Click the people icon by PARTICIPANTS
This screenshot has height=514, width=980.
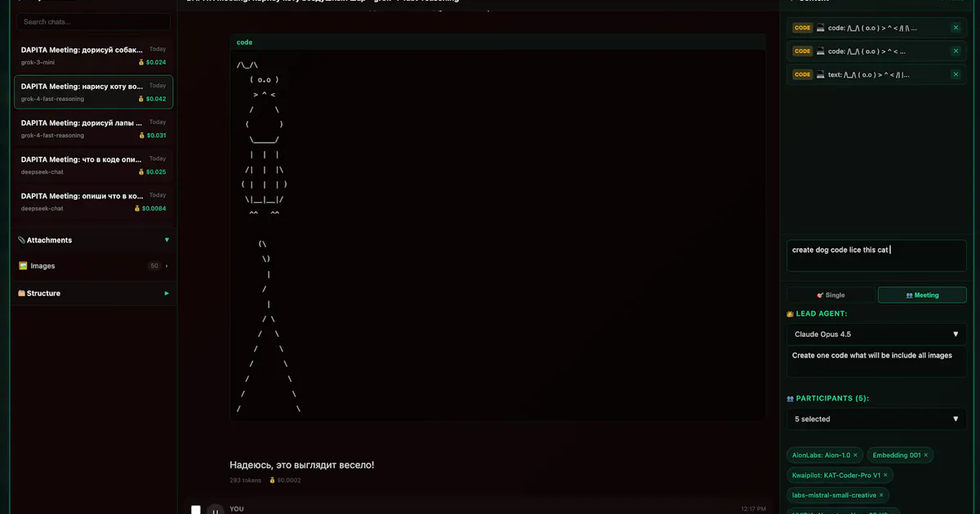pyautogui.click(x=790, y=398)
